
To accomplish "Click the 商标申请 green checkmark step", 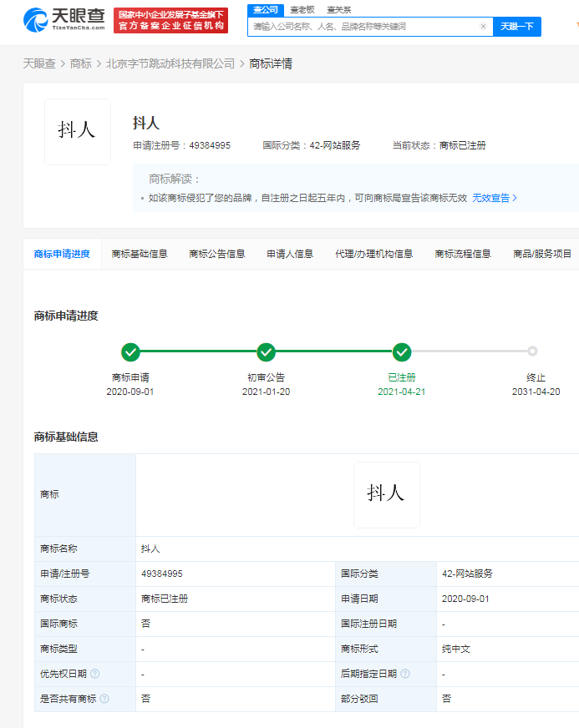I will pyautogui.click(x=130, y=352).
